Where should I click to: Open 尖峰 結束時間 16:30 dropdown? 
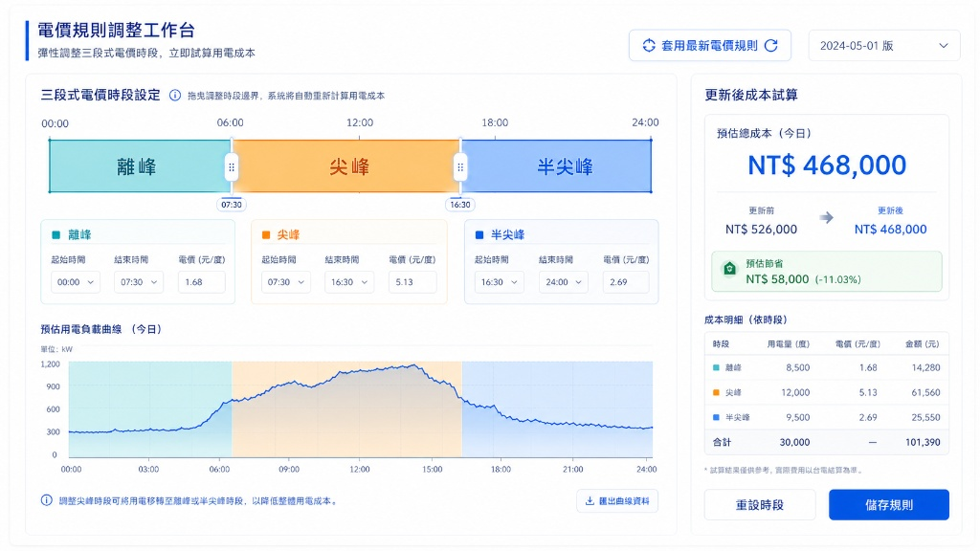(x=348, y=282)
